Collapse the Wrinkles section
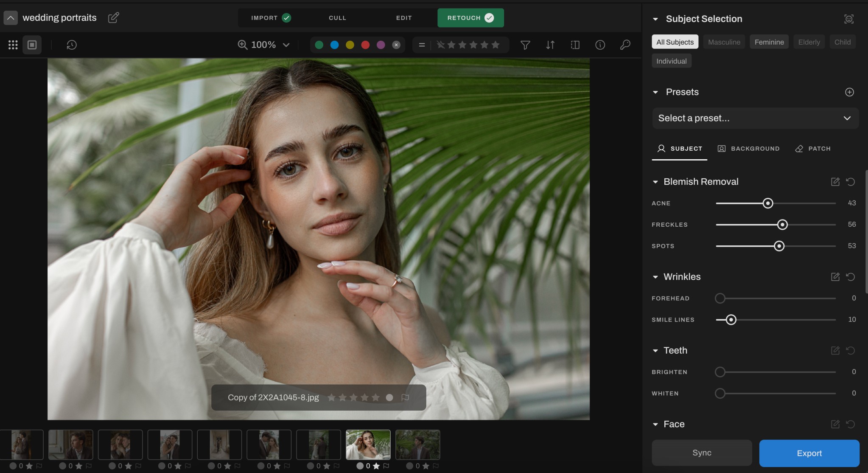Screen dimensions: 868x473 pos(655,277)
